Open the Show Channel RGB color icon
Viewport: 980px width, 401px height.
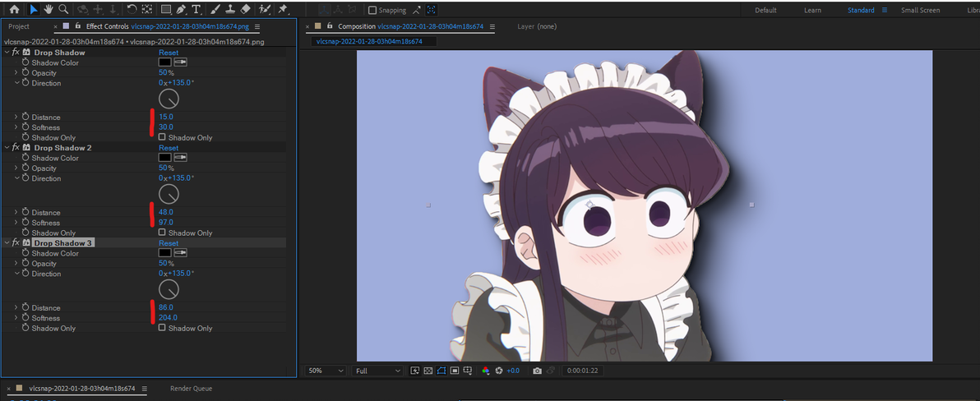pos(486,371)
